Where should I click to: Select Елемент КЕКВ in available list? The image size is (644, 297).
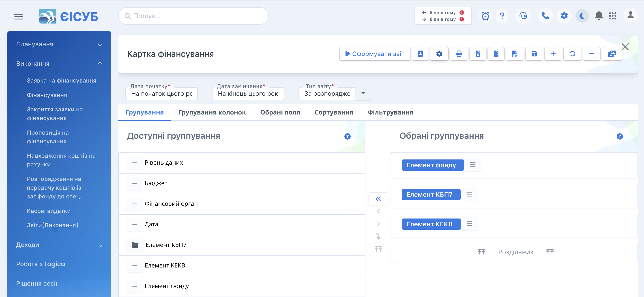242,265
